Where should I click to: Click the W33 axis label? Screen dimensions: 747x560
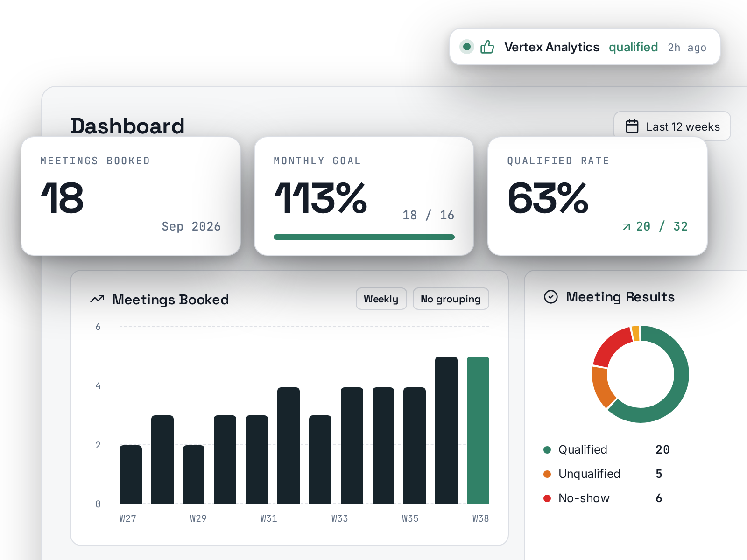click(x=339, y=518)
